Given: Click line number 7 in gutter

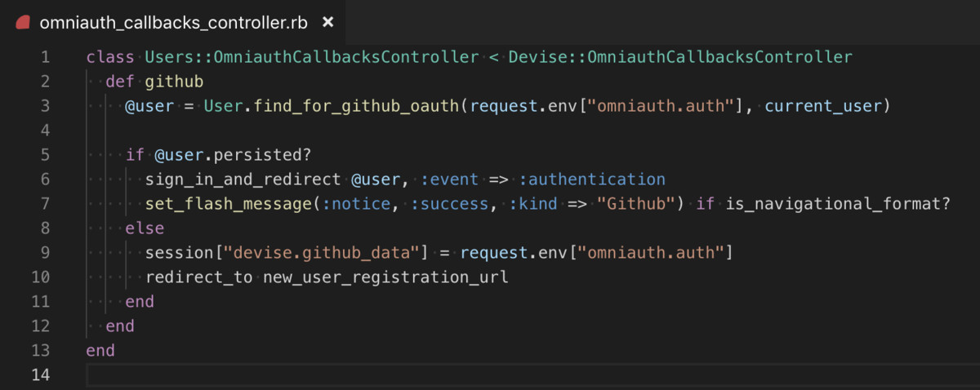Looking at the screenshot, I should coord(44,204).
